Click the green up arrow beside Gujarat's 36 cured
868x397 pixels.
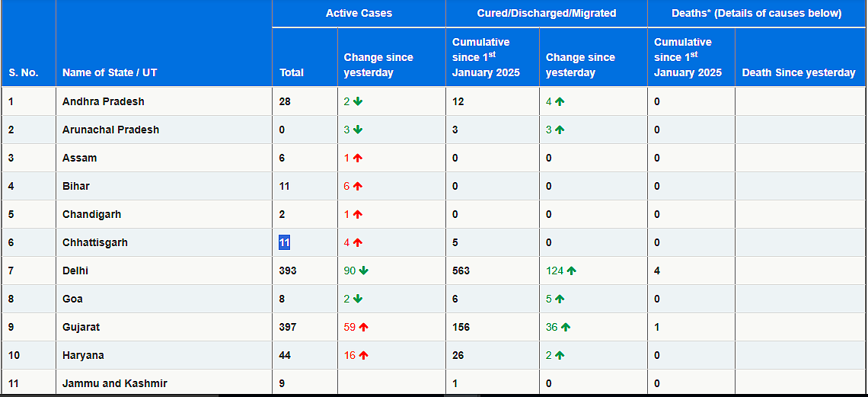coord(565,327)
